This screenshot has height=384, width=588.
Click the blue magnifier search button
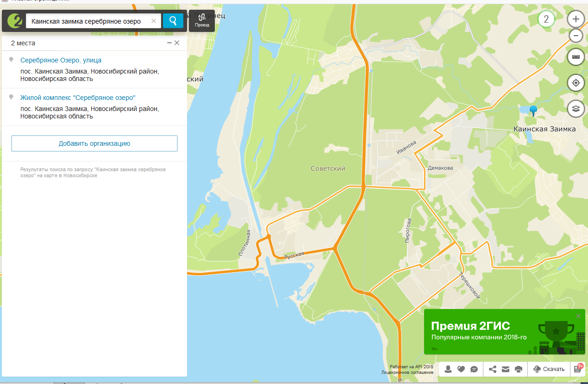[x=173, y=21]
